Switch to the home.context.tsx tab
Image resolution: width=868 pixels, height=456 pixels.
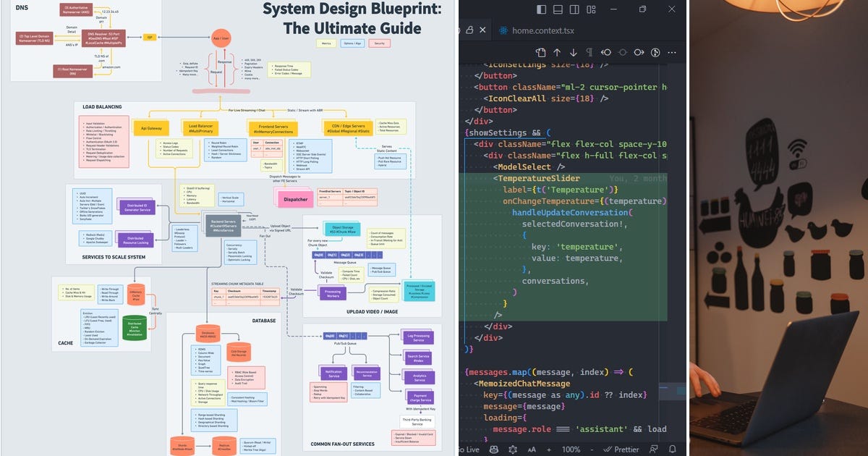click(543, 30)
